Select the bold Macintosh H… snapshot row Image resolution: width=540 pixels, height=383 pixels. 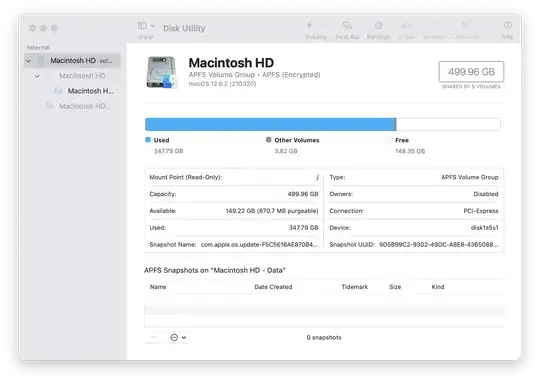pos(72,91)
